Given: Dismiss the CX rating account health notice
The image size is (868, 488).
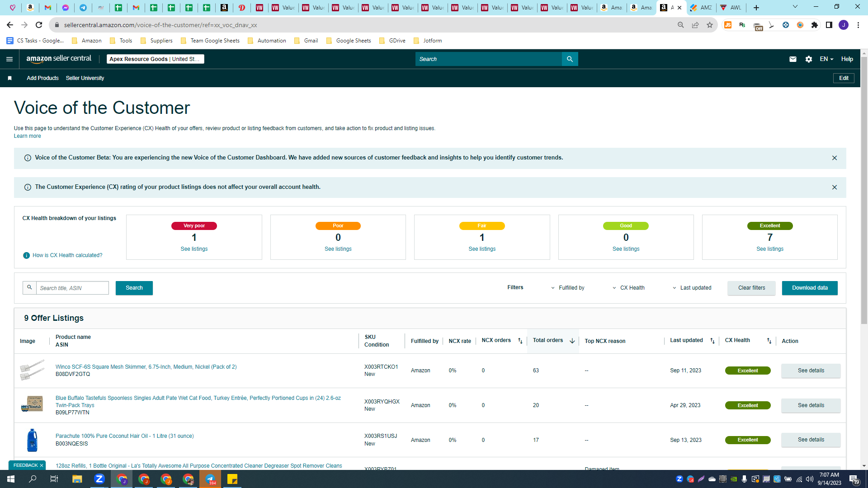Looking at the screenshot, I should coord(835,188).
